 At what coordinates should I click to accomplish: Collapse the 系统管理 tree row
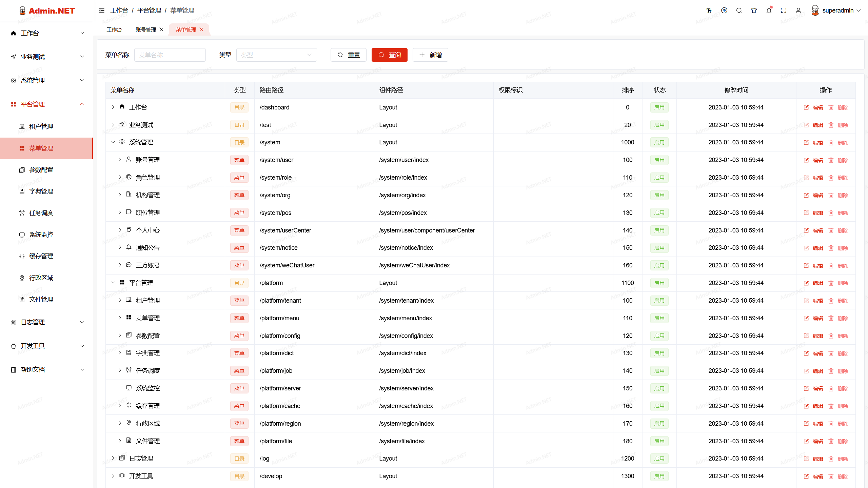113,142
